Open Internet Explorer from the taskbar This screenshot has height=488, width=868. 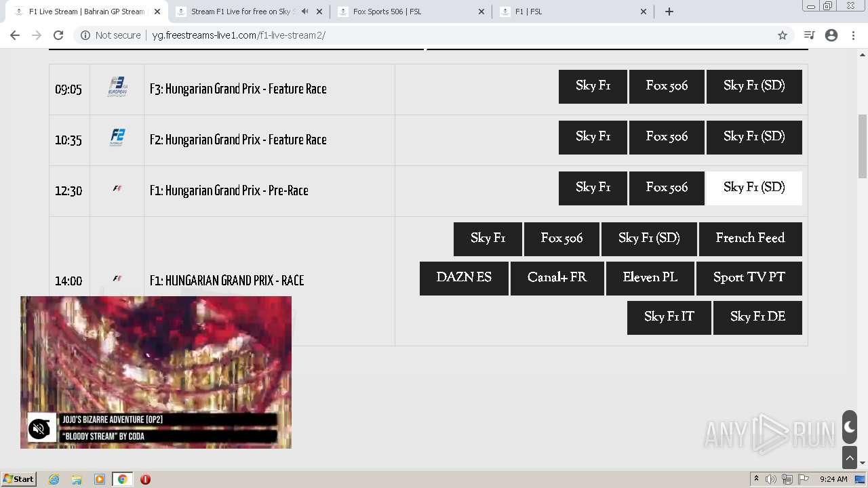(x=54, y=479)
